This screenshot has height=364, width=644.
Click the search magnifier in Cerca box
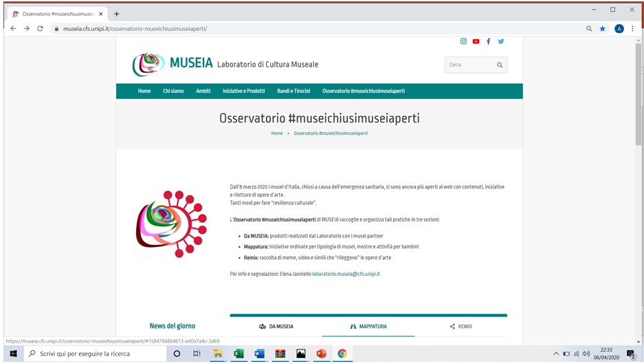tap(500, 65)
